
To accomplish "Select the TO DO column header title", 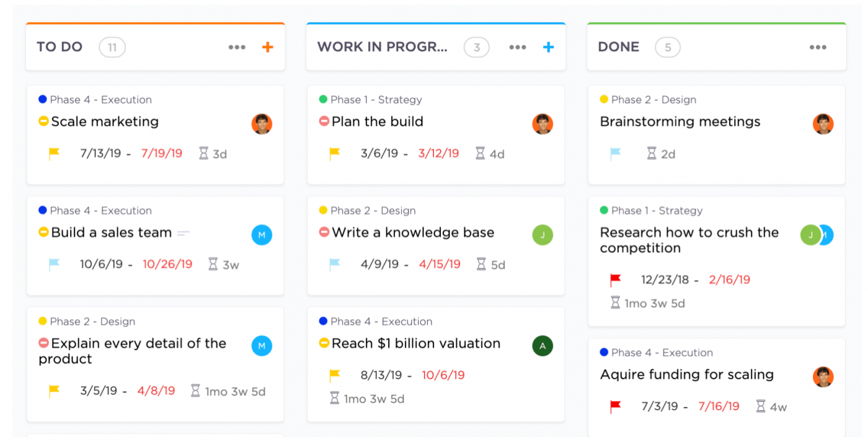I will pyautogui.click(x=60, y=47).
